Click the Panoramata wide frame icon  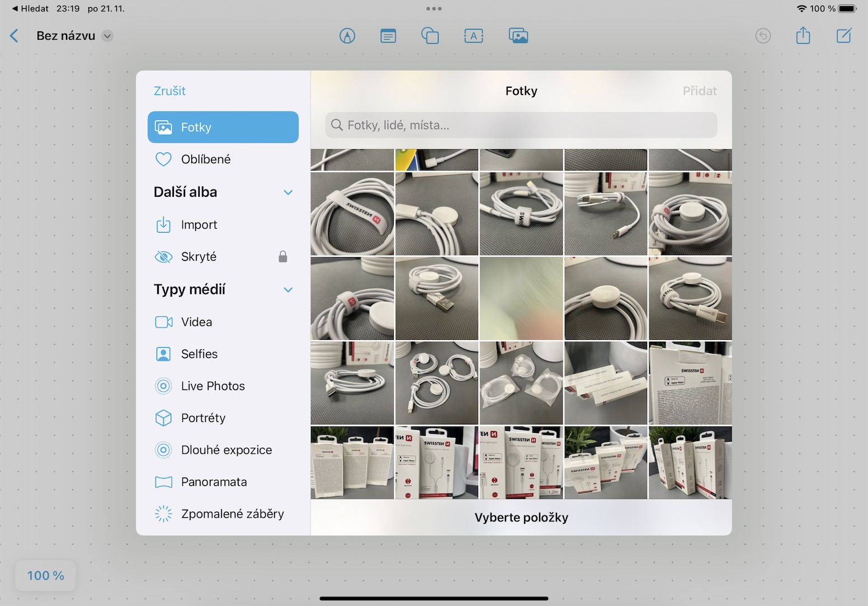163,482
